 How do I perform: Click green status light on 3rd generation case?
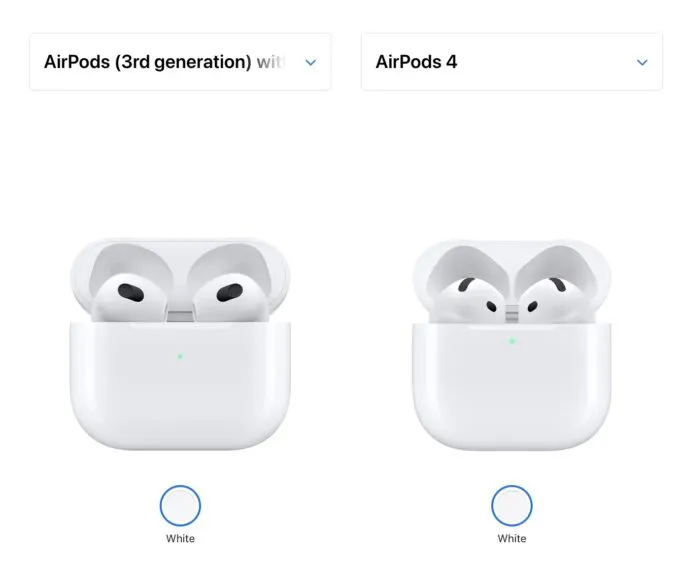179,354
